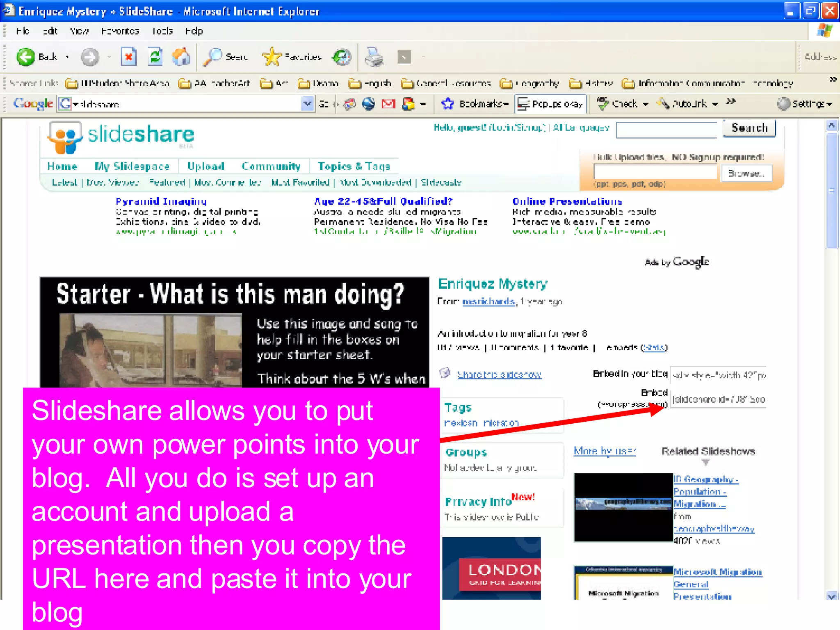
Task: Open the General resources links folder
Action: [446, 84]
